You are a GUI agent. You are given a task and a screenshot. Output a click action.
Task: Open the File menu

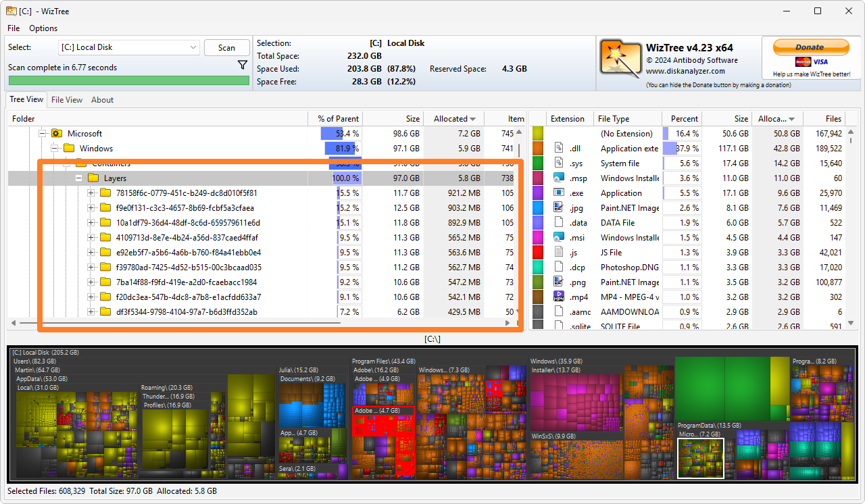click(x=14, y=28)
